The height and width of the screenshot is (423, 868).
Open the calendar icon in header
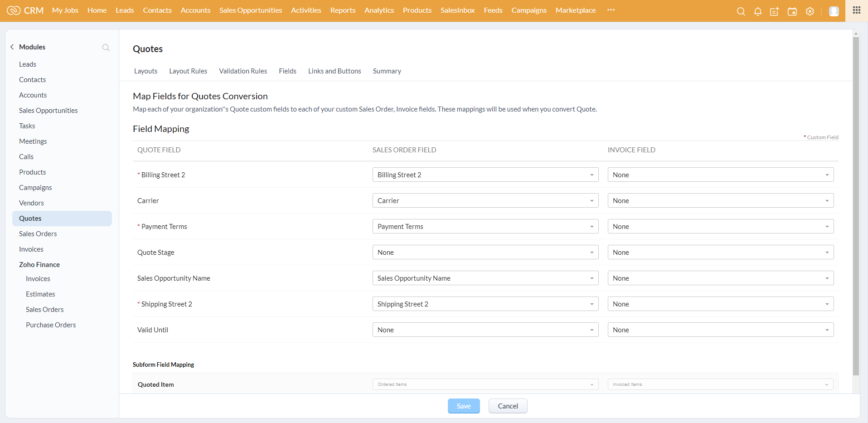[x=792, y=11]
